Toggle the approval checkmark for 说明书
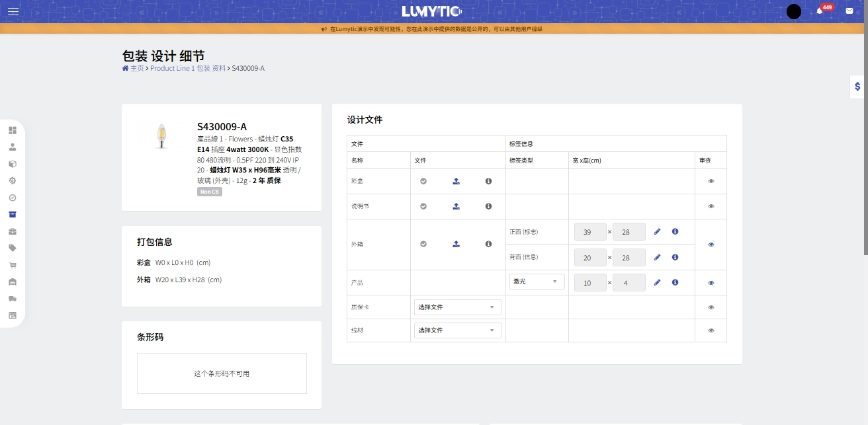This screenshot has height=425, width=868. click(x=423, y=206)
